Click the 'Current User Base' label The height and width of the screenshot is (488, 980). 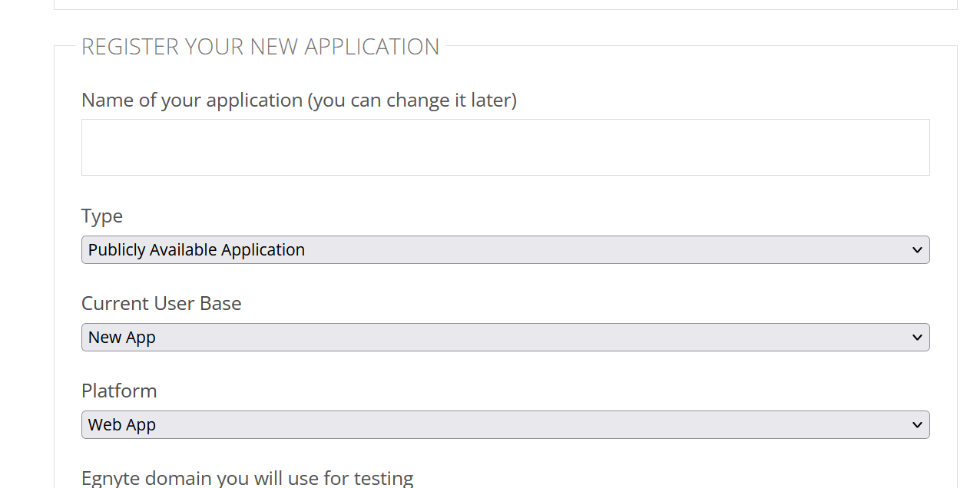[x=161, y=303]
